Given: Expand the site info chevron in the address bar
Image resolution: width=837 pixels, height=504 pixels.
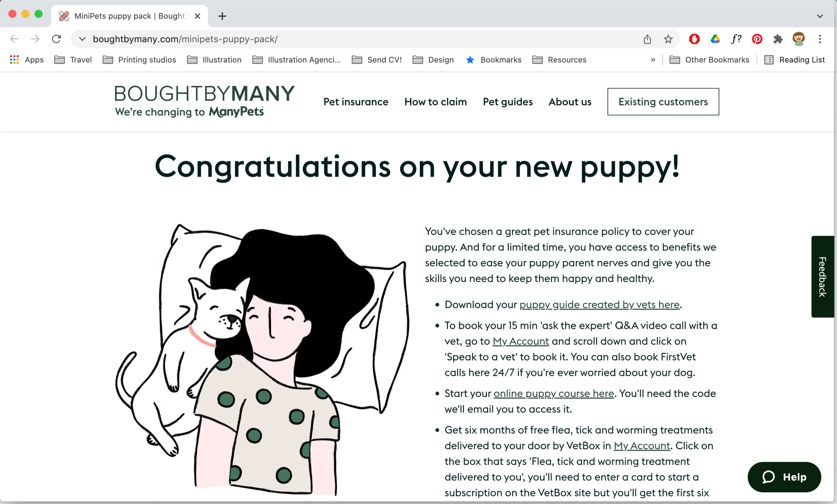Looking at the screenshot, I should pos(82,39).
